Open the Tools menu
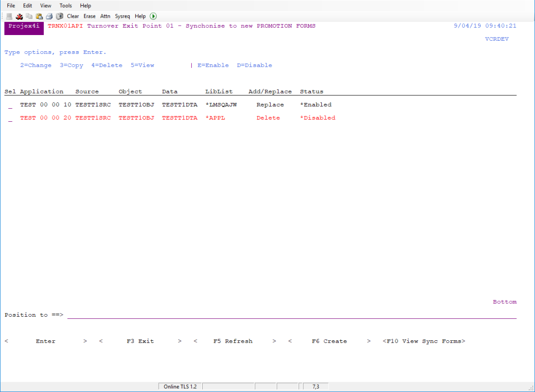This screenshot has width=535, height=392. pos(65,5)
